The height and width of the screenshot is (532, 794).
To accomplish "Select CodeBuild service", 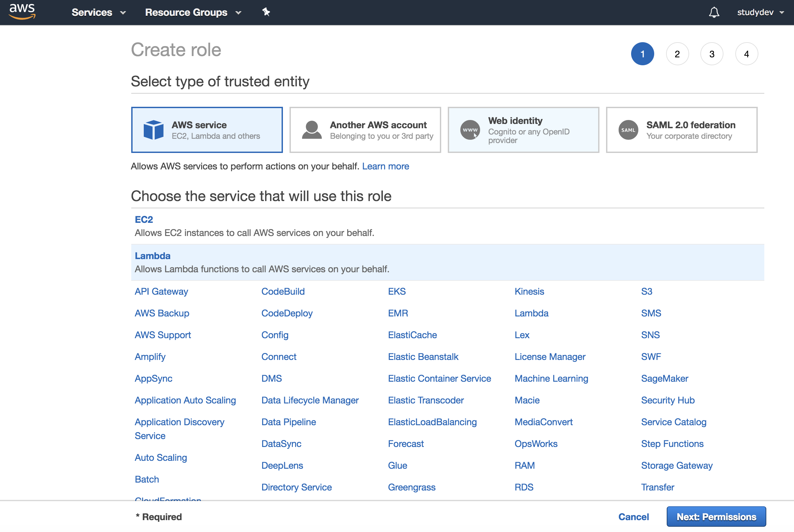I will (283, 291).
